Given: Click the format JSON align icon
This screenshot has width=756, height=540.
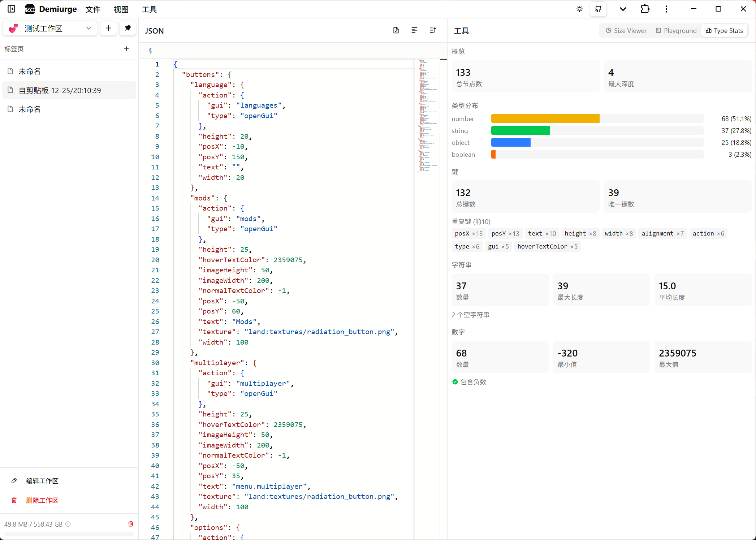Looking at the screenshot, I should click(x=414, y=30).
